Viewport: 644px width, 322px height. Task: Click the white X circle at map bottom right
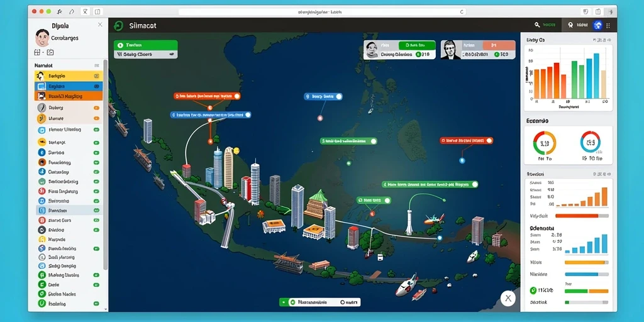(508, 298)
